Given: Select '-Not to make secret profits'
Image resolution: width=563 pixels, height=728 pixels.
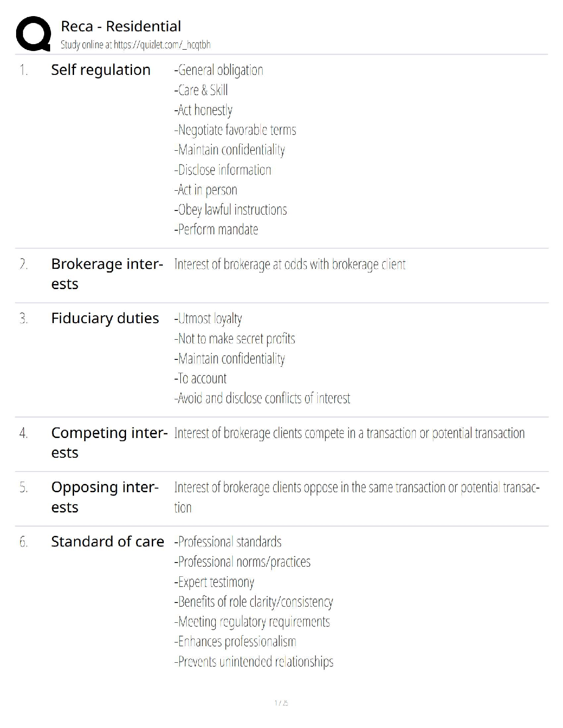Looking at the screenshot, I should (235, 339).
